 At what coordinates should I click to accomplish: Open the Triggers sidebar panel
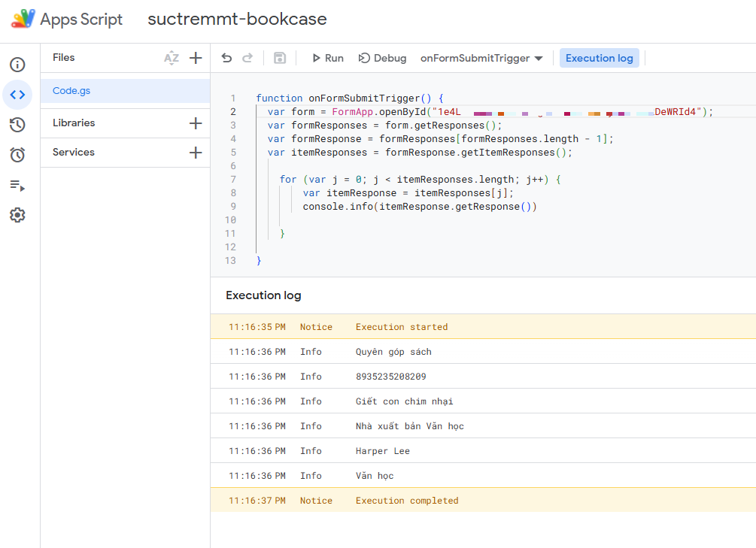[x=17, y=155]
